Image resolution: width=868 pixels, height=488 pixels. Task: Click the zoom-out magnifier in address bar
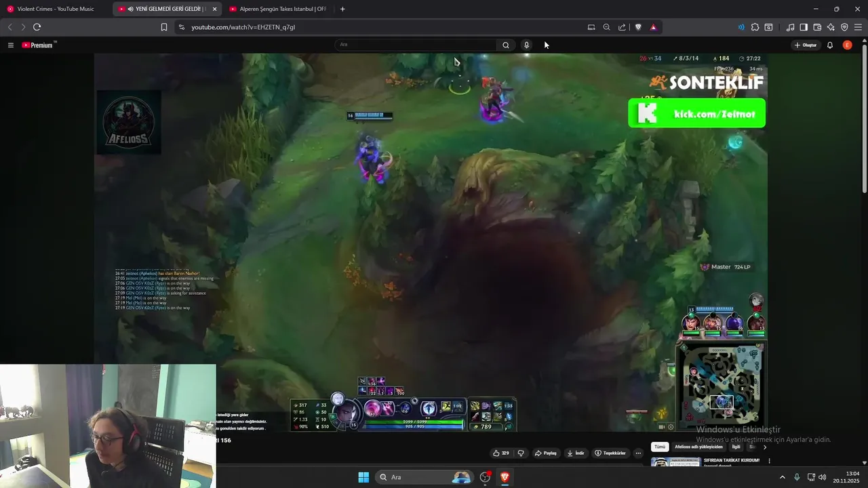point(607,27)
